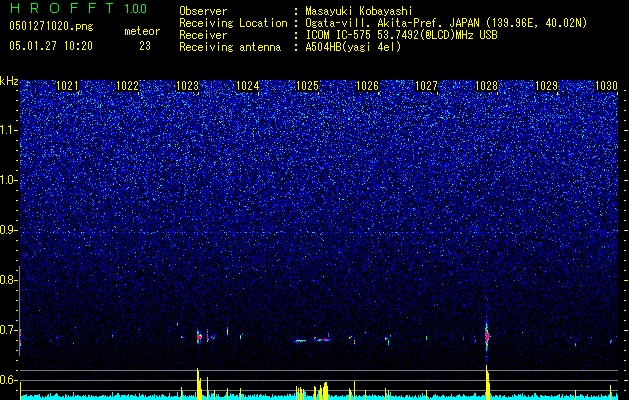The width and height of the screenshot is (629, 400).
Task: Click the 0.8 frequency axis label
Action: pos(9,280)
